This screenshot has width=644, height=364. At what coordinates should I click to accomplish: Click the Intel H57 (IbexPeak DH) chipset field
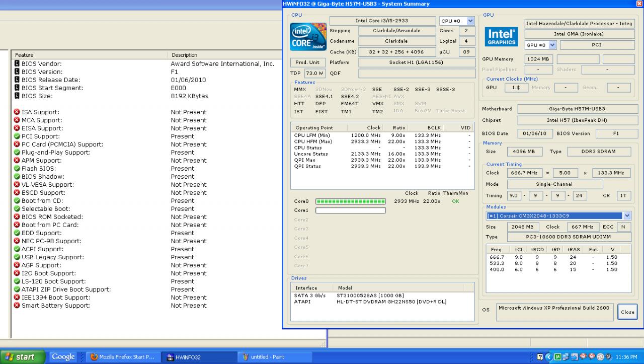pyautogui.click(x=577, y=120)
